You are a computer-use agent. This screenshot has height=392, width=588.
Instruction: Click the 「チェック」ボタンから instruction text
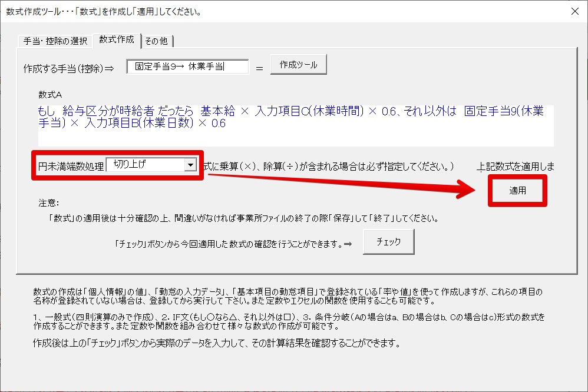pyautogui.click(x=234, y=242)
